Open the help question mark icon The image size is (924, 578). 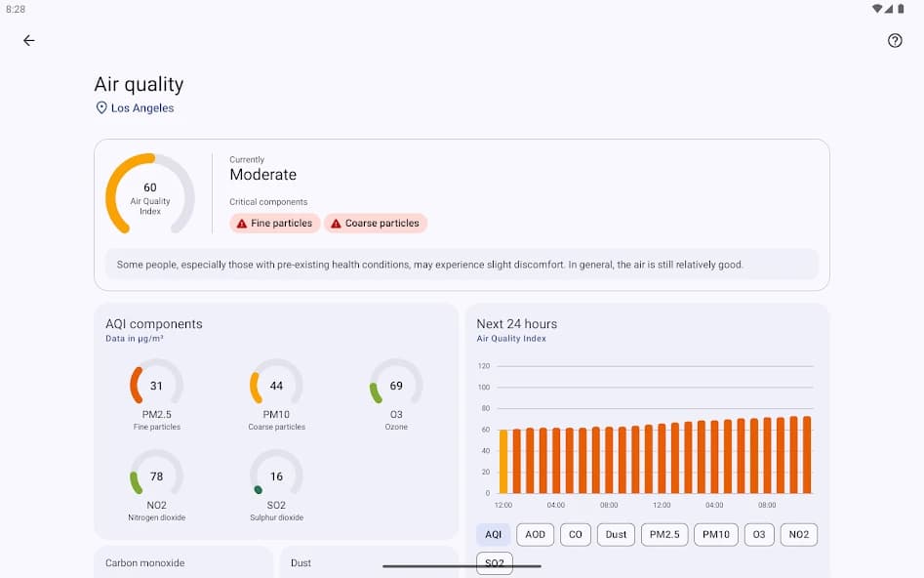(x=895, y=40)
